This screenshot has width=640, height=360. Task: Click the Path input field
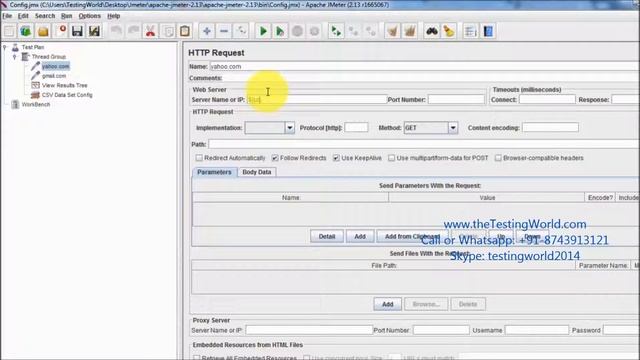click(x=424, y=144)
